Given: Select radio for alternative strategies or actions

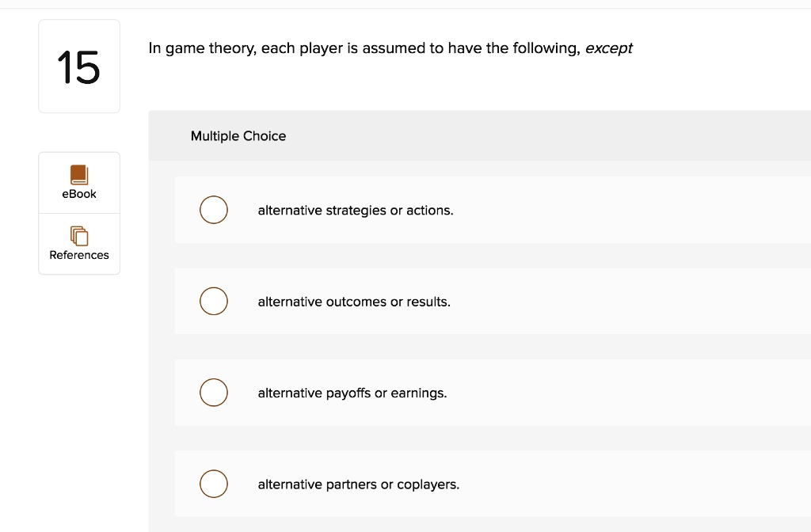Looking at the screenshot, I should click(213, 210).
